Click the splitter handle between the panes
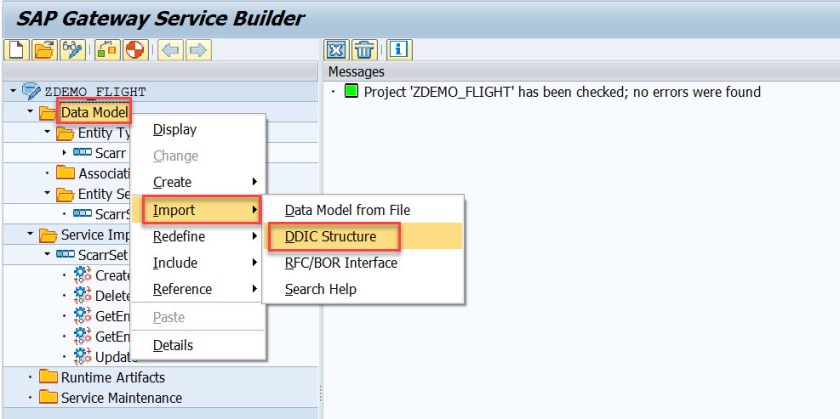 pos(320,396)
